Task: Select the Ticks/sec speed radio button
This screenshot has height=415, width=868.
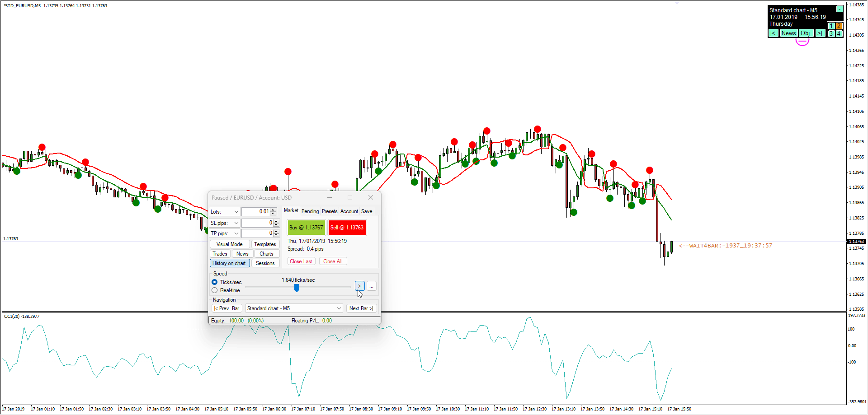Action: pyautogui.click(x=215, y=282)
